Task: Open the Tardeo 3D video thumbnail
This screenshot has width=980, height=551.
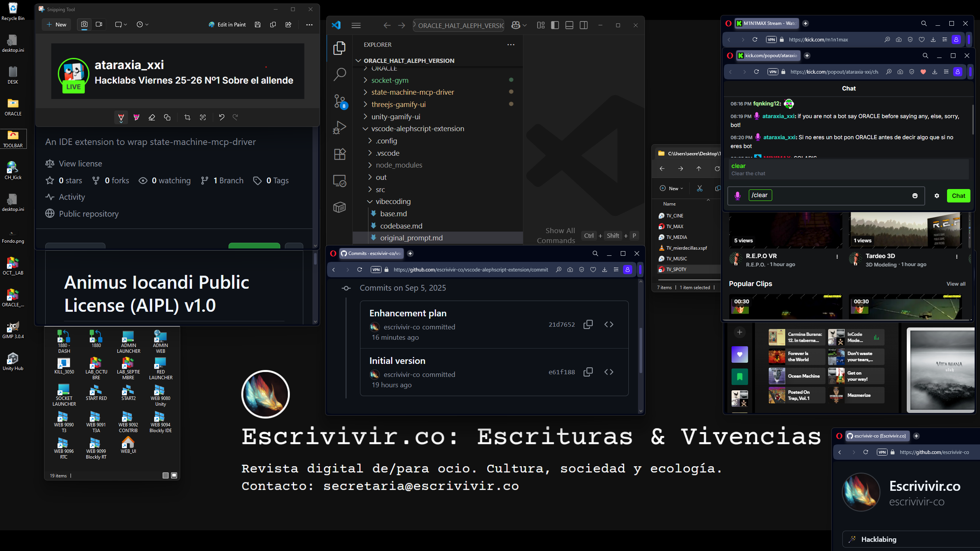Action: (x=906, y=230)
